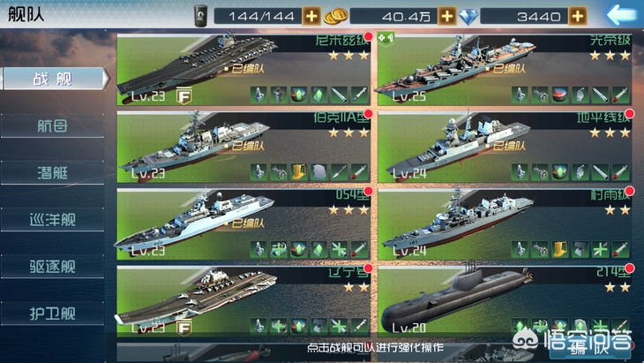Open the 214型 submarine ship card
Image resolution: width=644 pixels, height=363 pixels.
coord(505,301)
